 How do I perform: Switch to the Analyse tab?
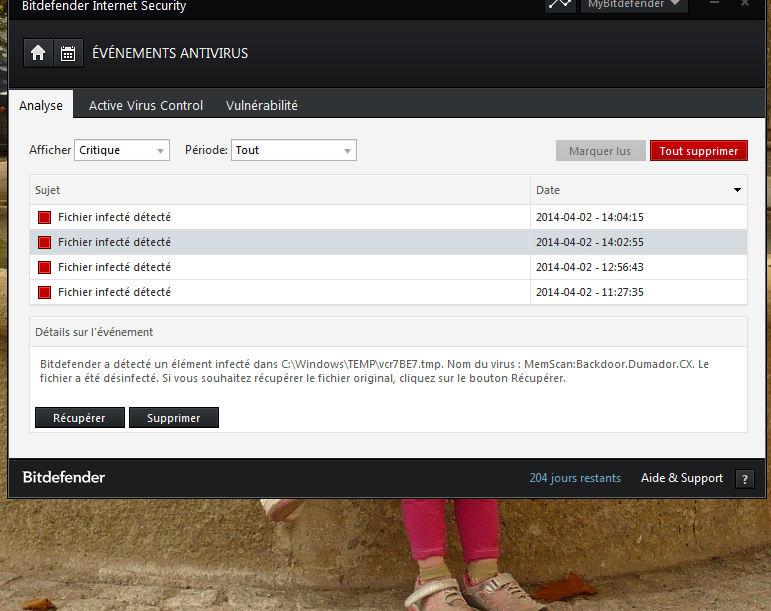point(41,105)
